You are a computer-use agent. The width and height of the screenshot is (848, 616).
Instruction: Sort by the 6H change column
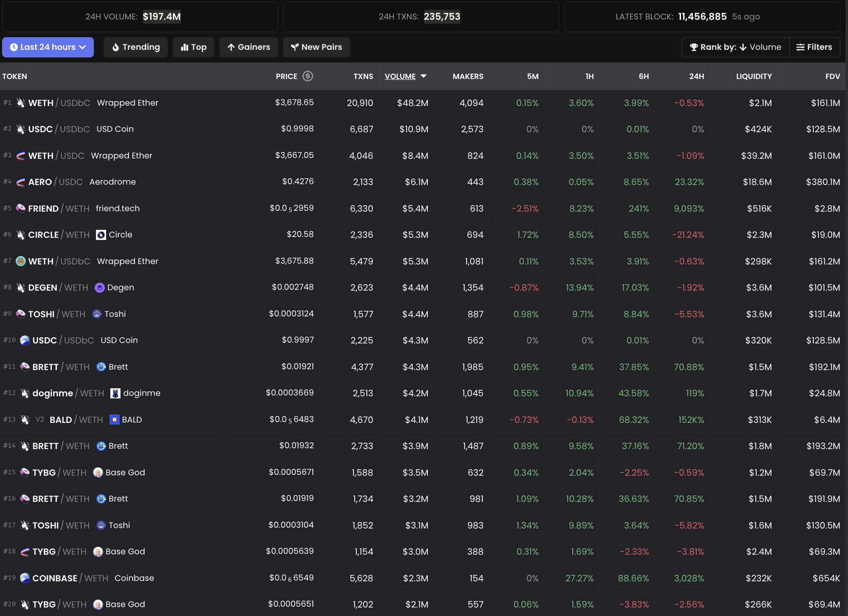643,76
